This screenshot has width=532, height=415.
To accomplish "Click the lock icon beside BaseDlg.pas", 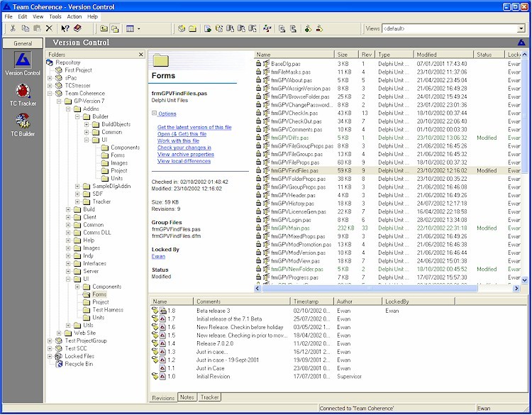I will click(x=258, y=63).
